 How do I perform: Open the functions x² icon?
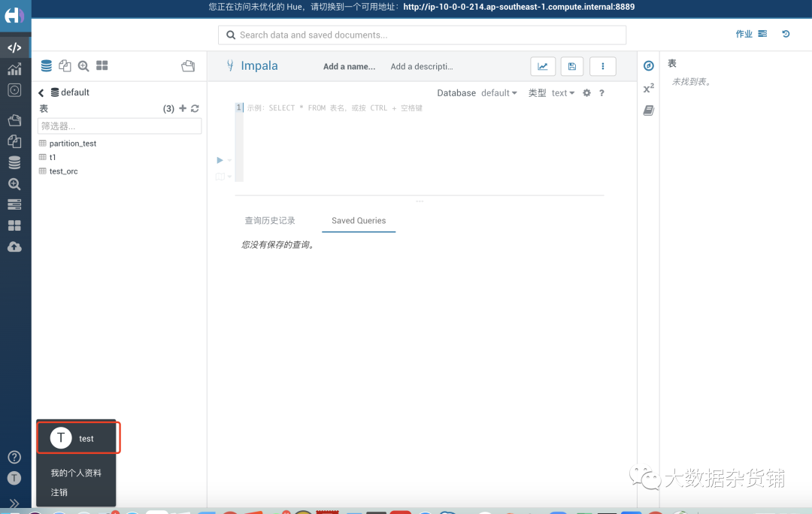pyautogui.click(x=649, y=88)
